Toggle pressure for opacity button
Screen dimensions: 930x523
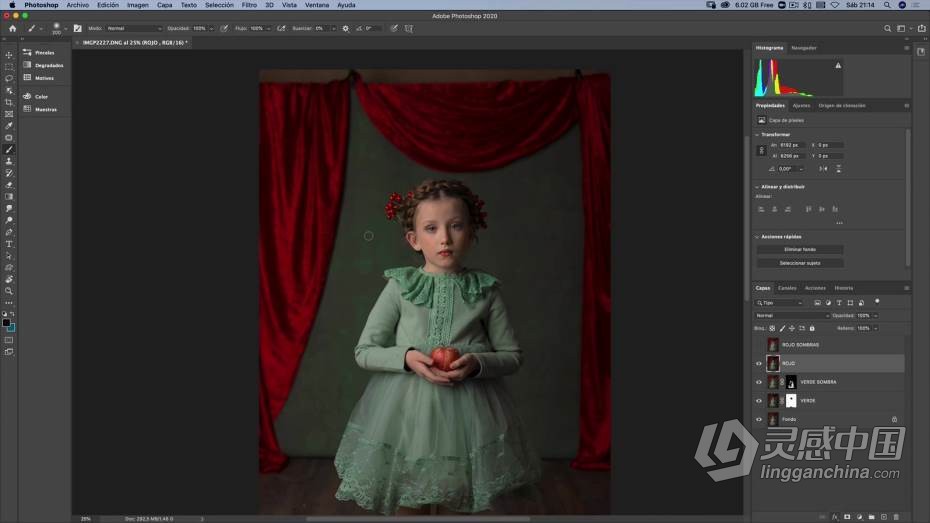click(224, 28)
